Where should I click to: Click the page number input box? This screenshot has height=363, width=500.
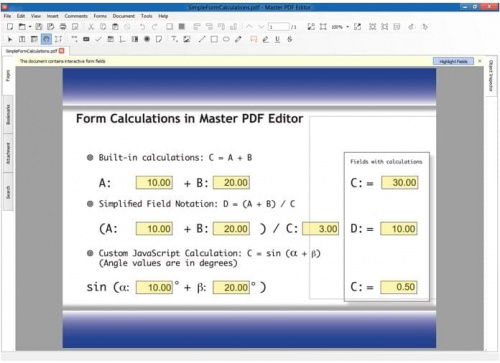279,27
